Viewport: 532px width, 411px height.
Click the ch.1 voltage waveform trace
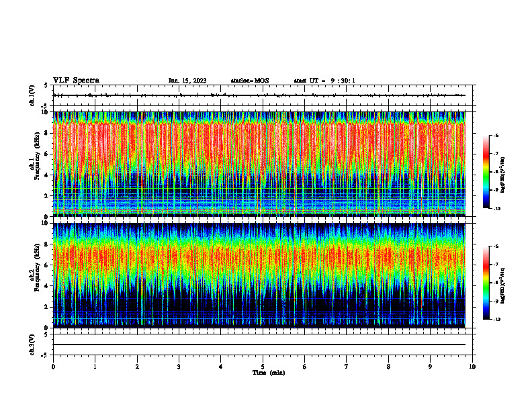click(259, 95)
